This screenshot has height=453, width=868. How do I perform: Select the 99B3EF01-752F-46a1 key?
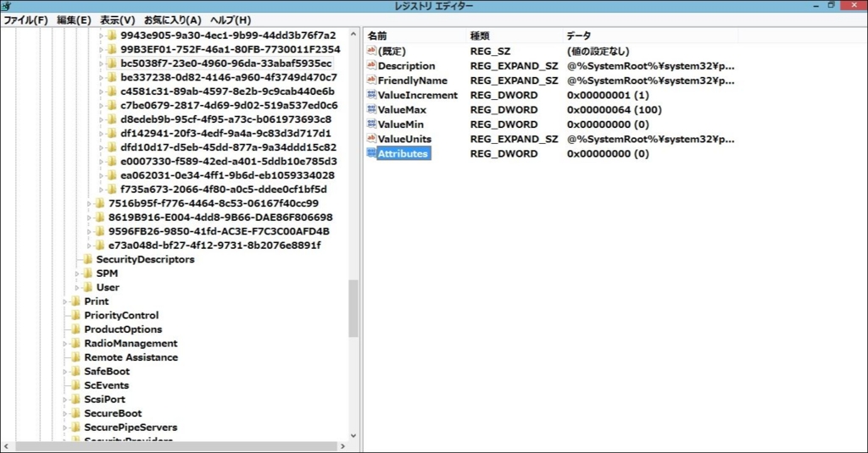tap(231, 49)
